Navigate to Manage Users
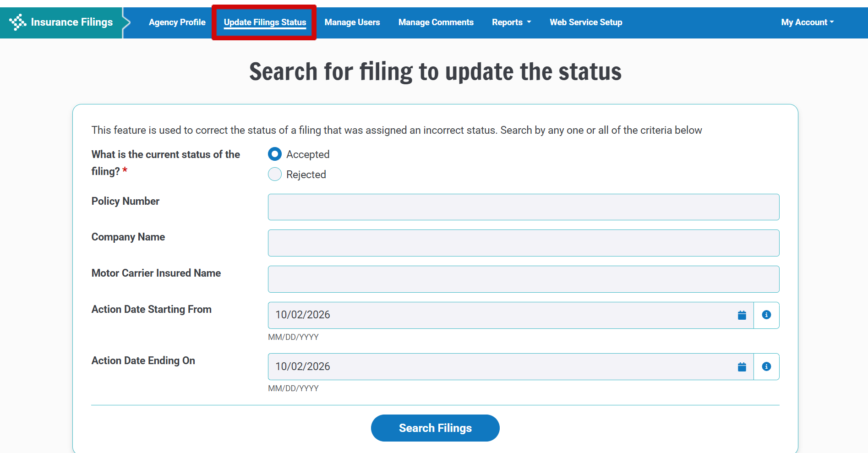The image size is (868, 453). (x=352, y=22)
